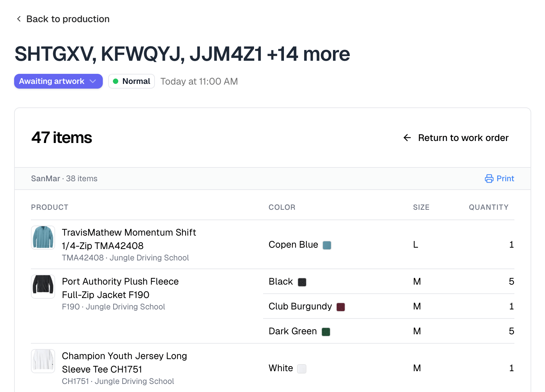Image resolution: width=545 pixels, height=392 pixels.
Task: Click the 'Dark Green' color label
Action: coord(293,331)
